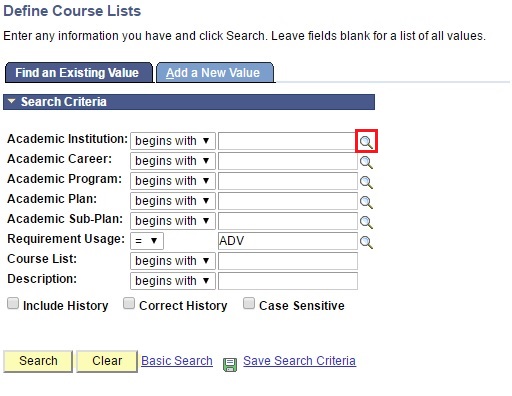Click the Clear button
The height and width of the screenshot is (396, 512).
(x=107, y=361)
